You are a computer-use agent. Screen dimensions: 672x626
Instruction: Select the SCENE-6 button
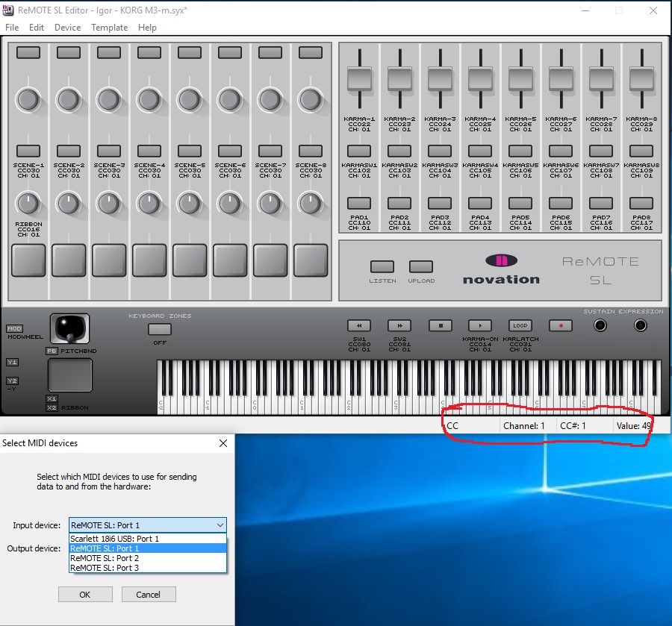click(x=230, y=151)
